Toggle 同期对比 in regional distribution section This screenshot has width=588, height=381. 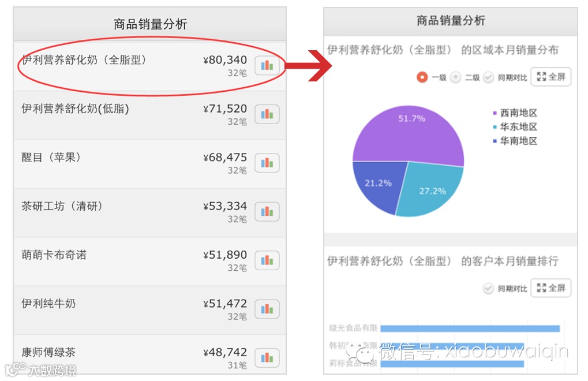coord(488,77)
